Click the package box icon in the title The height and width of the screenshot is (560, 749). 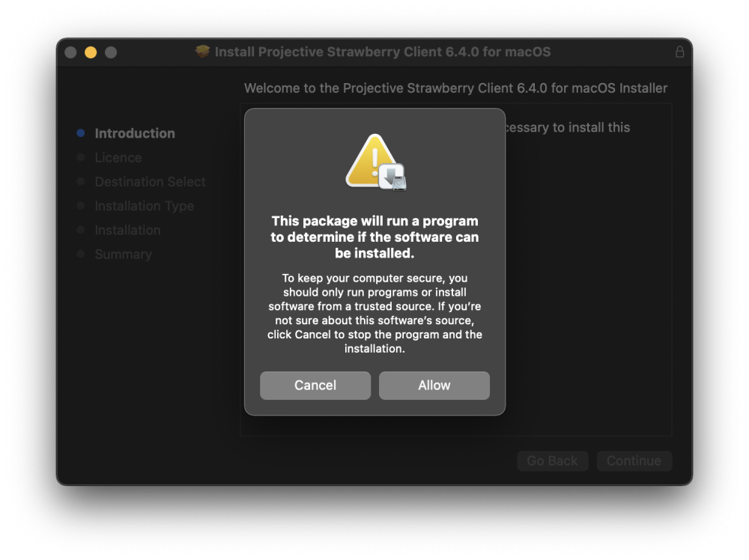pyautogui.click(x=202, y=51)
